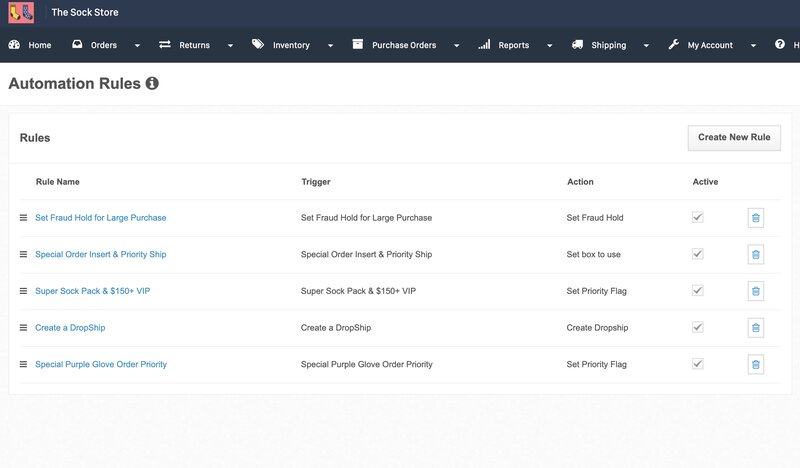Grab drag handle for Super Sock Pack rule

click(24, 291)
